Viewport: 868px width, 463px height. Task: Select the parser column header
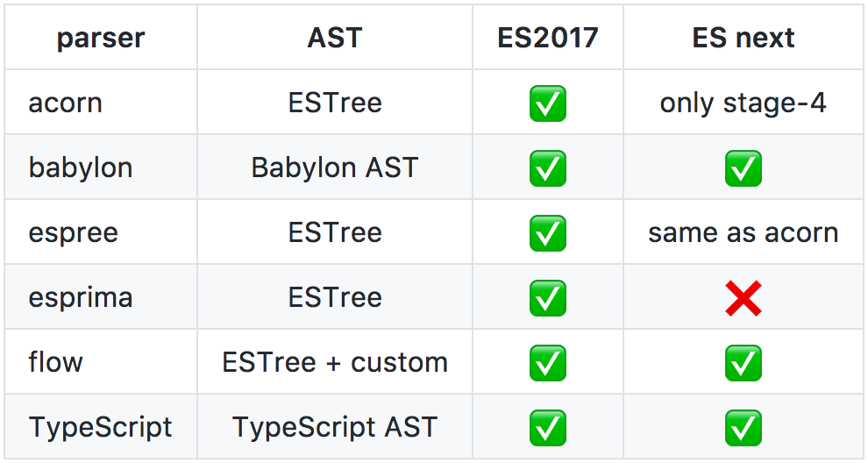click(x=101, y=39)
